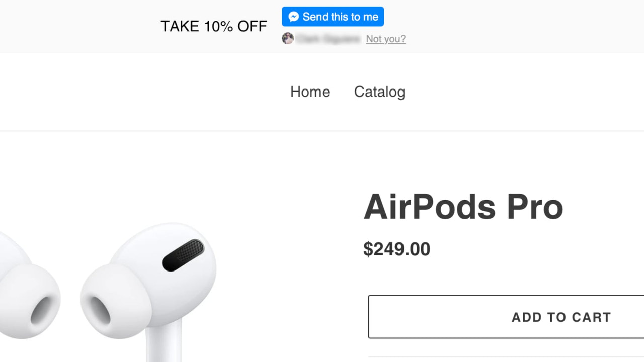This screenshot has height=362, width=644.
Task: Click the ADD TO CART button
Action: click(561, 317)
